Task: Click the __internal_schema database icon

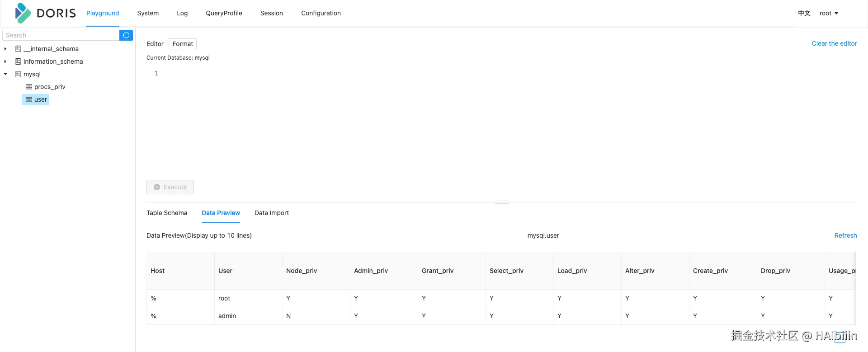Action: tap(18, 49)
